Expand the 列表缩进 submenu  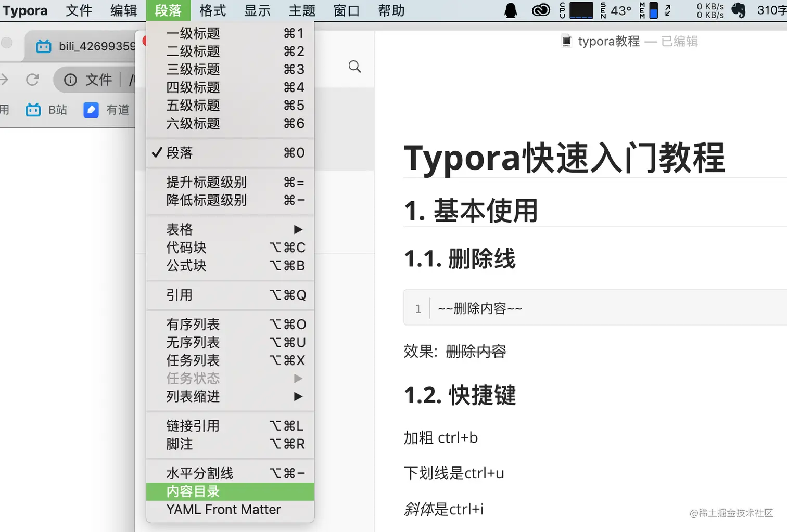click(230, 396)
